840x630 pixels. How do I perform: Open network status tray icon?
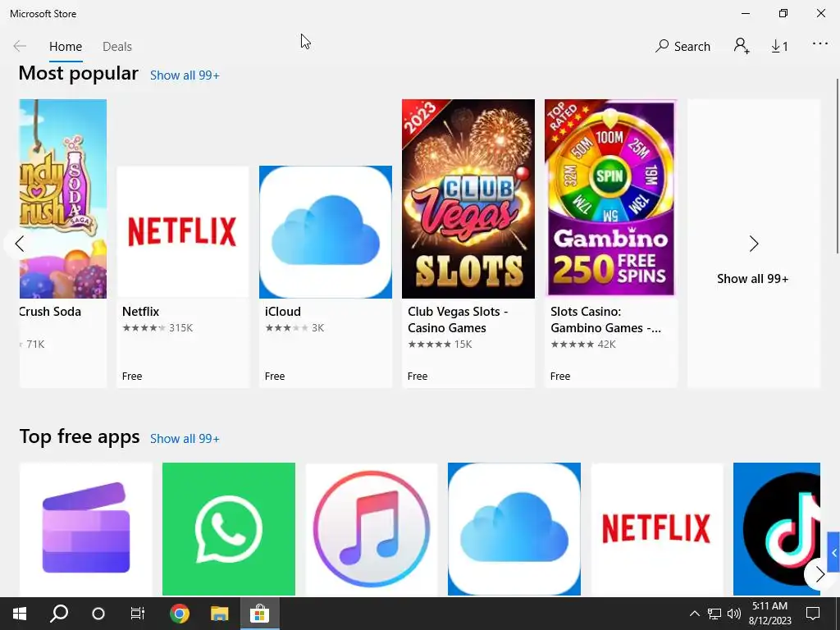pyautogui.click(x=714, y=614)
